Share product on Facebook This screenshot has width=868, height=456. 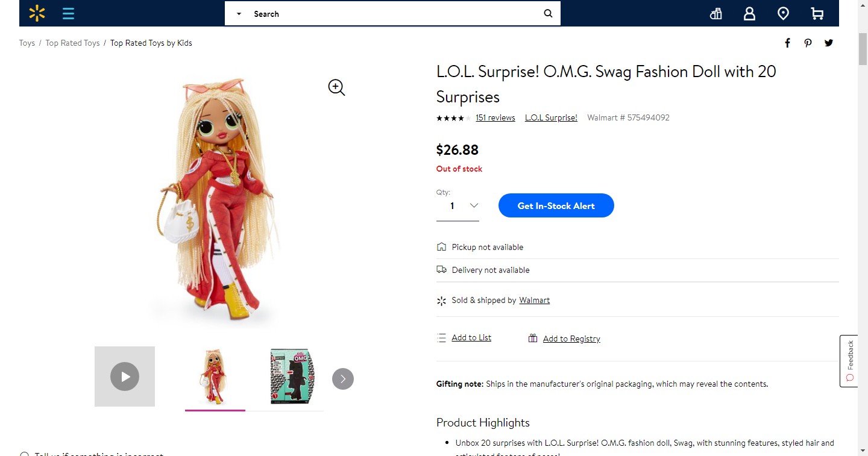click(787, 43)
